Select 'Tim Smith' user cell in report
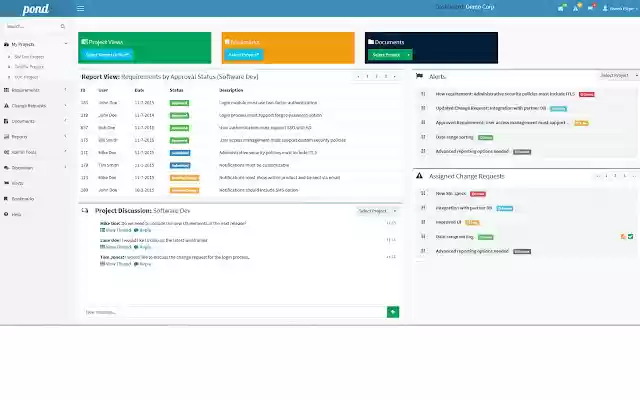Image resolution: width=640 pixels, height=400 pixels. pyautogui.click(x=108, y=165)
